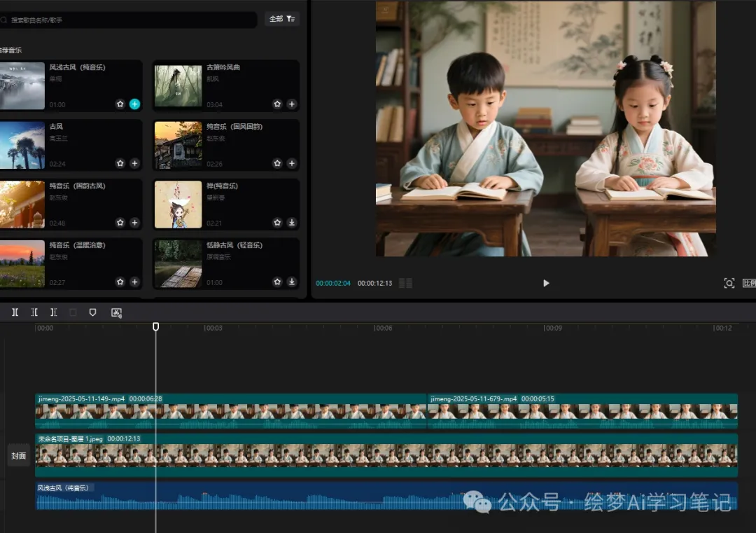Screen dimensions: 756x533
Task: Play the preview video
Action: (x=546, y=283)
